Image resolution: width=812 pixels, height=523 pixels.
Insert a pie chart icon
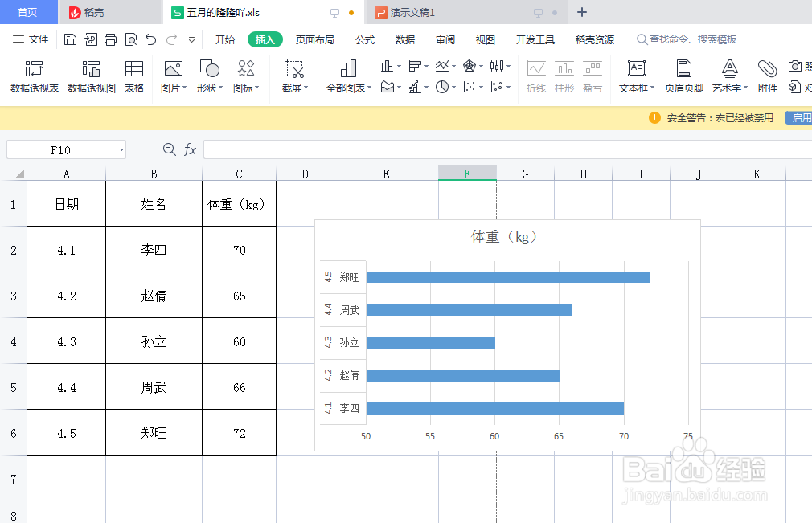pos(441,87)
